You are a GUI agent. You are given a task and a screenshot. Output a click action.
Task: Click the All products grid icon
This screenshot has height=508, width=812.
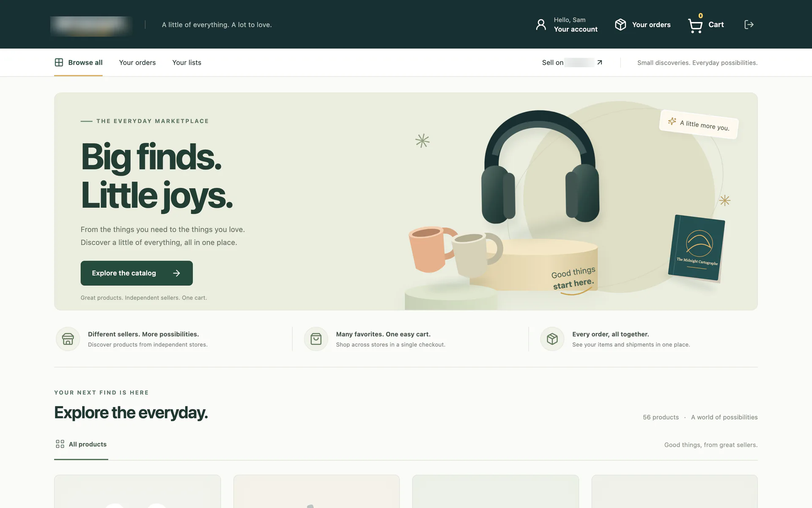60,444
